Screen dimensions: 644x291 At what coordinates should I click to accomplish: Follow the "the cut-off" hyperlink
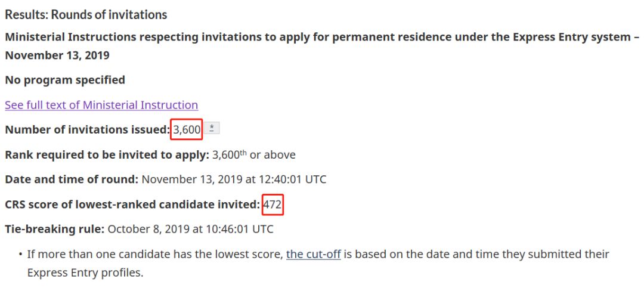pos(313,254)
